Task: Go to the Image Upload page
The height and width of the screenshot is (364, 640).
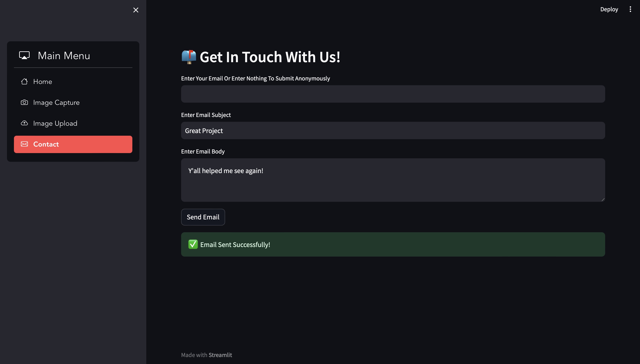Action: point(73,123)
